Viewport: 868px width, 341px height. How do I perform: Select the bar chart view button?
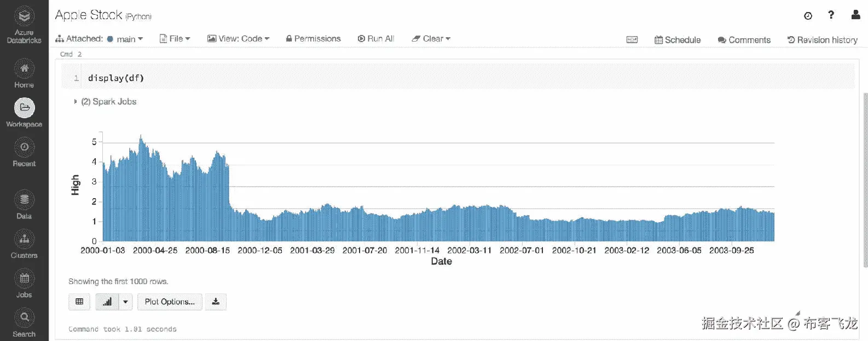pos(107,302)
